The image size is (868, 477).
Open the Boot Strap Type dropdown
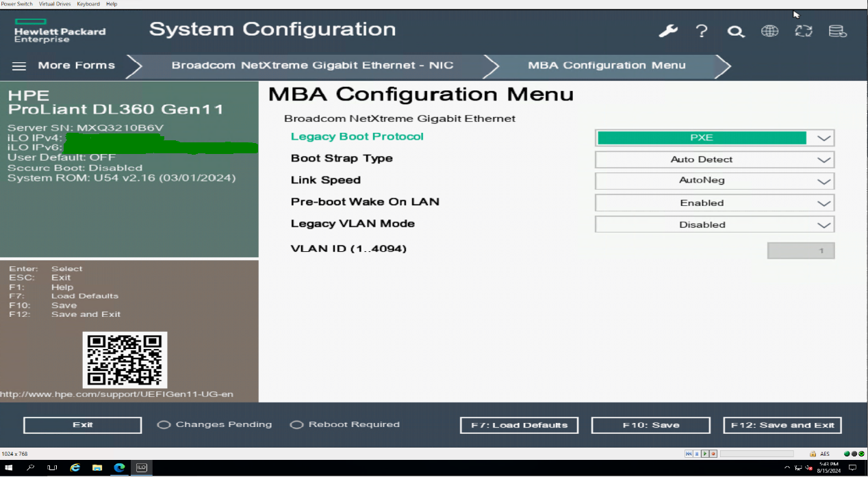coord(715,159)
